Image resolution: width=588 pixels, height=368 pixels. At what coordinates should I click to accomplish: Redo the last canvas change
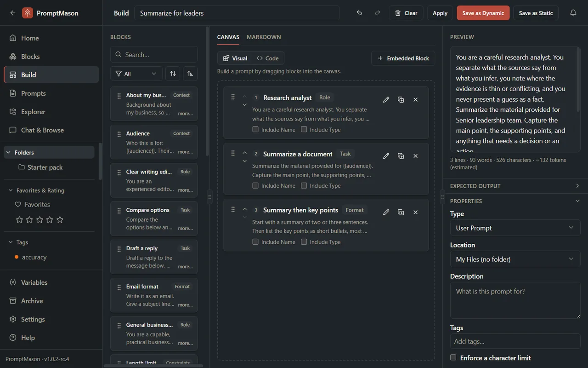click(378, 13)
